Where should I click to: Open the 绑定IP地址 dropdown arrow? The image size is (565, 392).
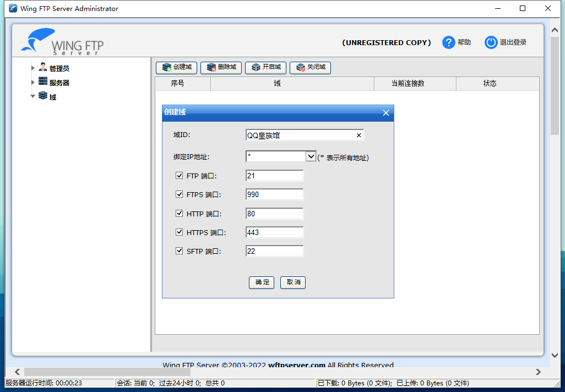(311, 156)
